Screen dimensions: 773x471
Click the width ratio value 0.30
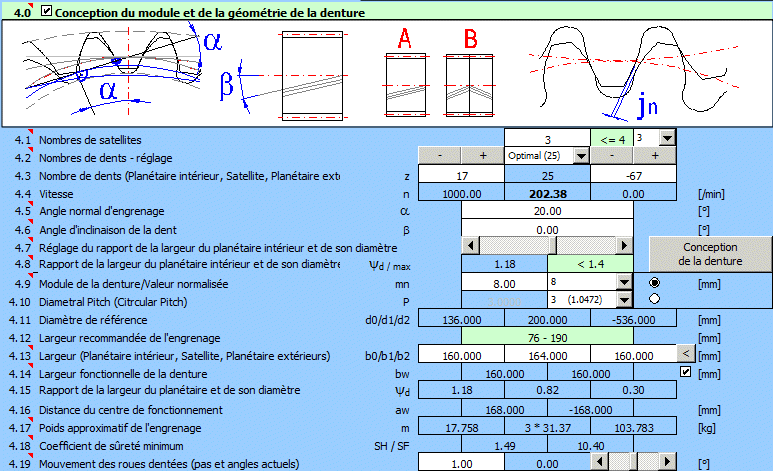tap(633, 390)
